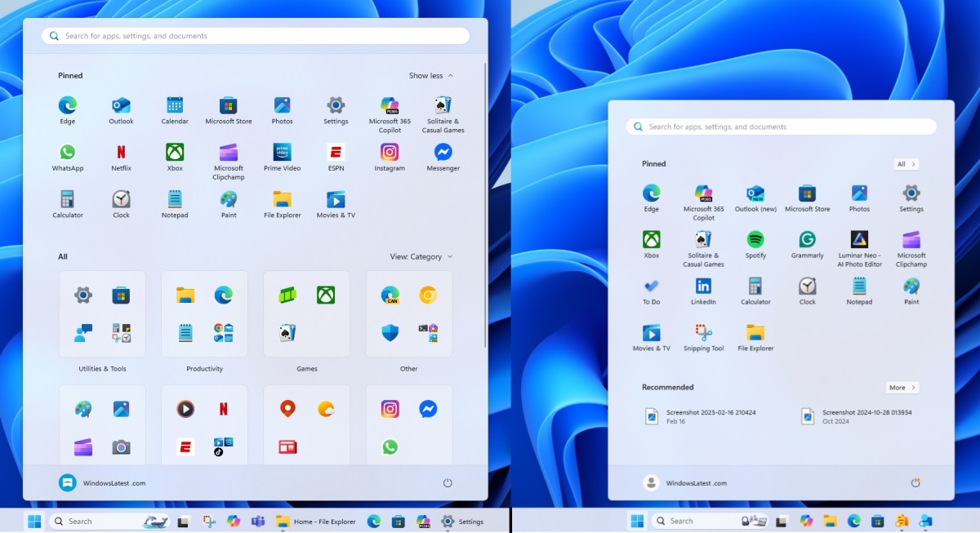Open Messenger in the left pinned apps
This screenshot has height=533, width=980.
click(x=443, y=158)
